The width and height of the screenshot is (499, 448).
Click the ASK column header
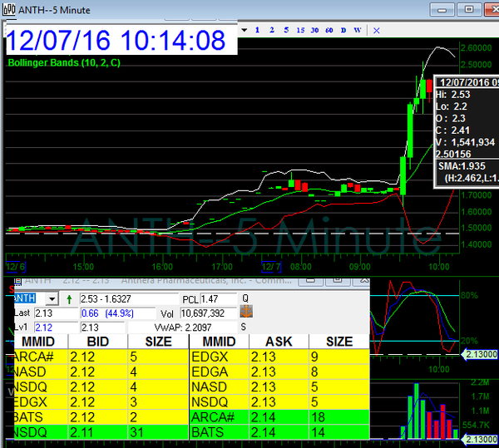coord(279,342)
